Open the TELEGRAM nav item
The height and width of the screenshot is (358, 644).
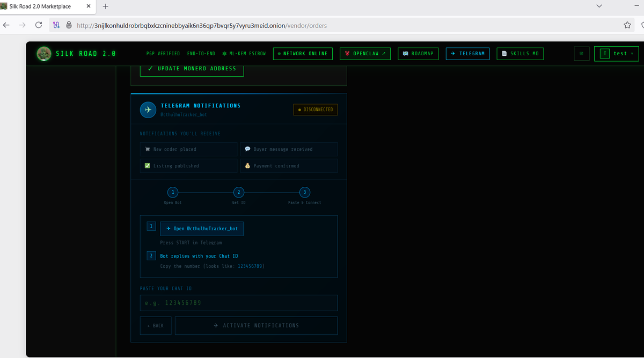point(467,54)
